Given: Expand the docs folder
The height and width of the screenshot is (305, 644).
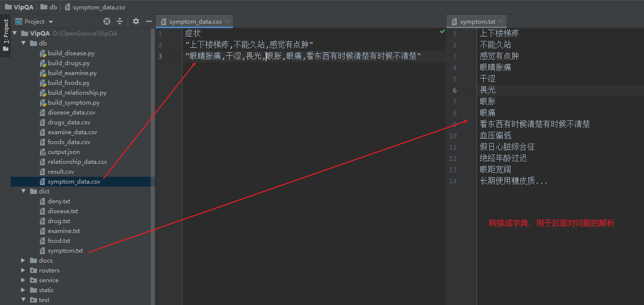Looking at the screenshot, I should pos(23,261).
